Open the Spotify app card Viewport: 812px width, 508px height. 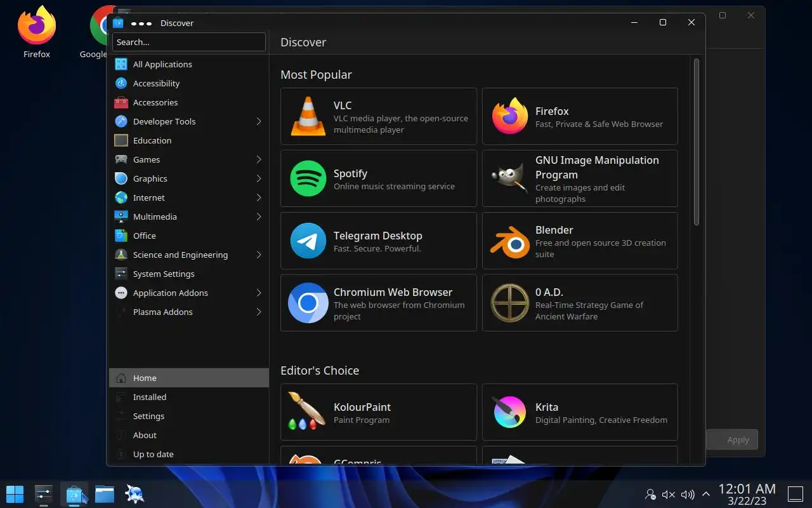(x=379, y=178)
